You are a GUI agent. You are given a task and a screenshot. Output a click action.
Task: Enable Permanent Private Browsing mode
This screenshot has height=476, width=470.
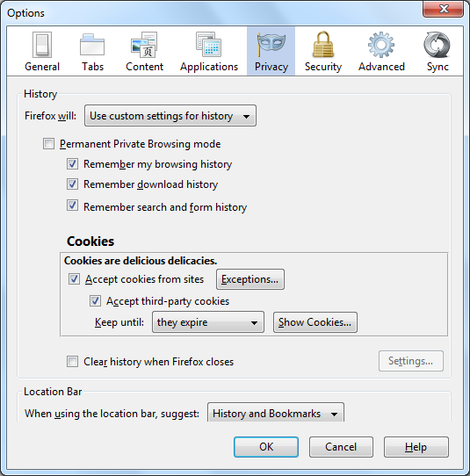48,143
